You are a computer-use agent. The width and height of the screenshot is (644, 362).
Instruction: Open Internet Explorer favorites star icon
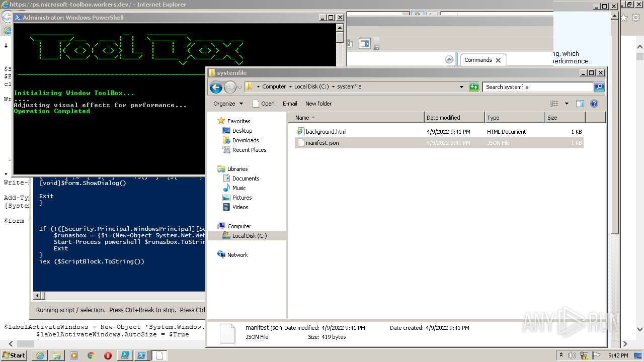point(624,18)
